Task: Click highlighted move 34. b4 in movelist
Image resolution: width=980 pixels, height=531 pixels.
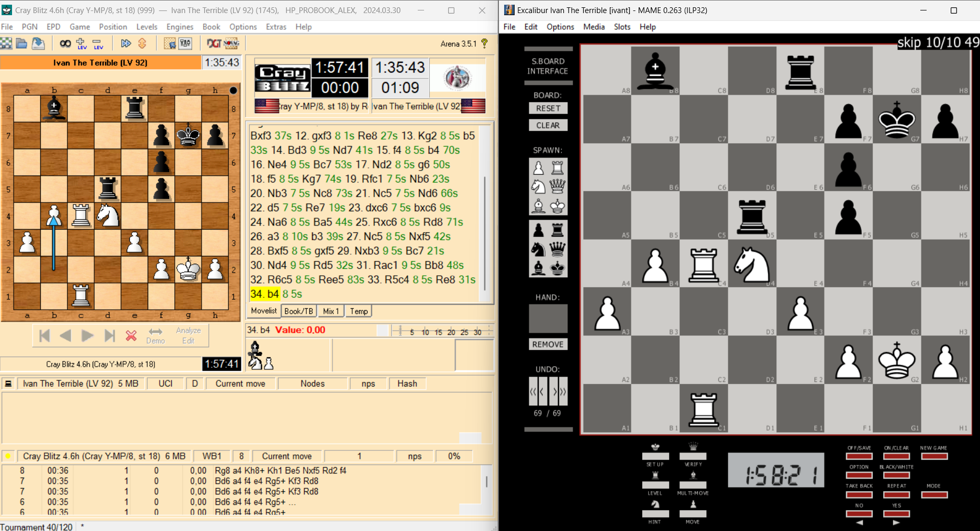Action: click(265, 294)
